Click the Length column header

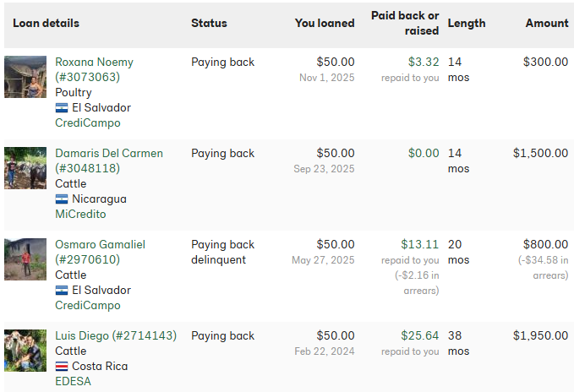[467, 24]
